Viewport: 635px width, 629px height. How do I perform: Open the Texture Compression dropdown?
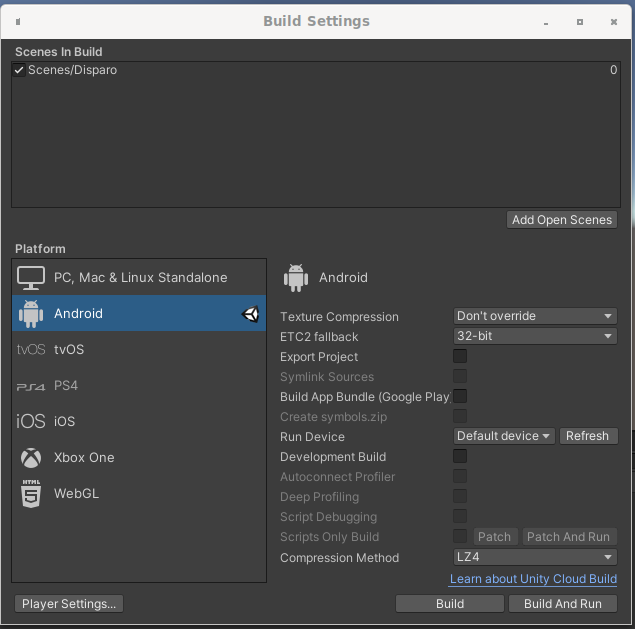click(x=535, y=316)
